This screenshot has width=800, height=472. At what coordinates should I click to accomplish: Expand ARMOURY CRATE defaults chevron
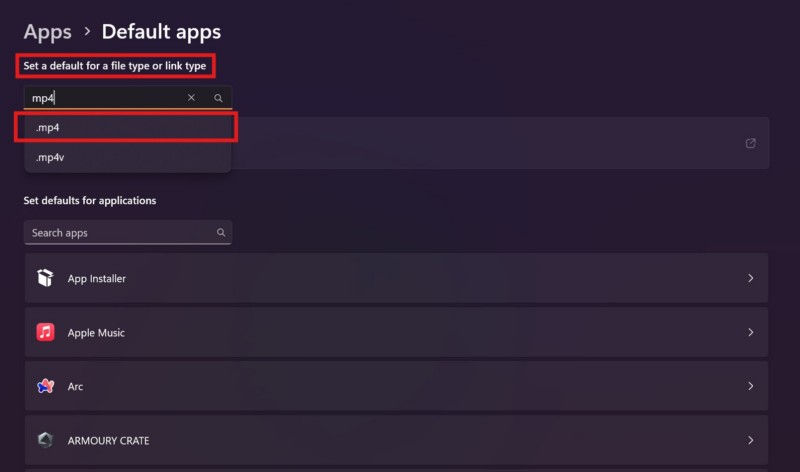click(x=751, y=440)
